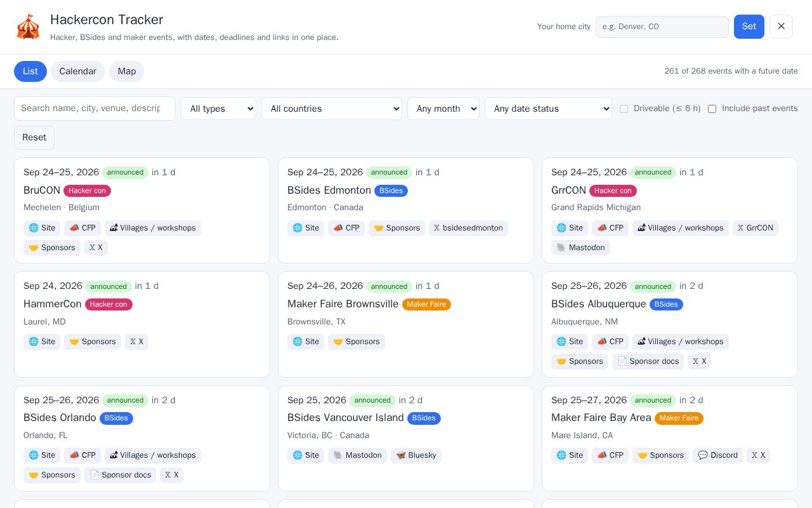Open BSides Orlando CFP link
Viewport: 812px width, 508px height.
click(x=82, y=455)
